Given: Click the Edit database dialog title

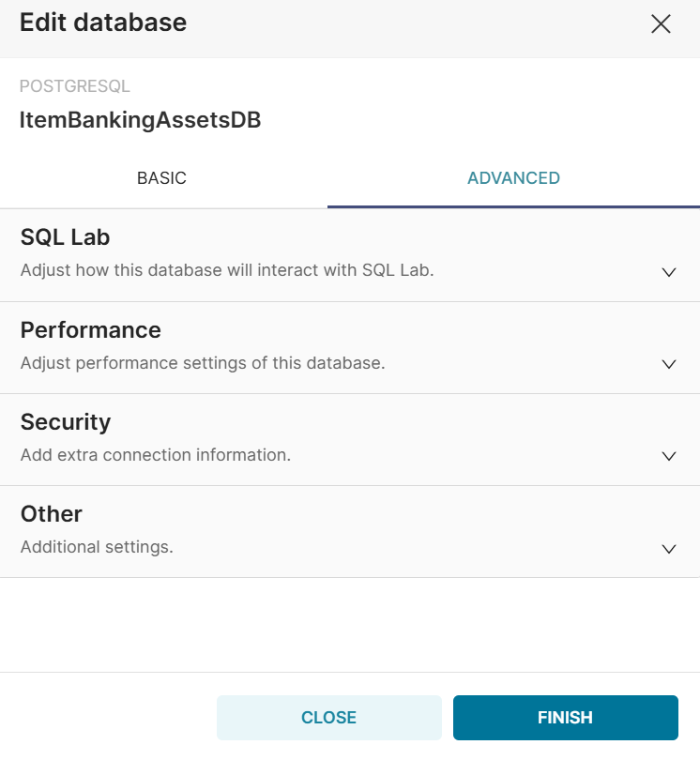Looking at the screenshot, I should (103, 23).
